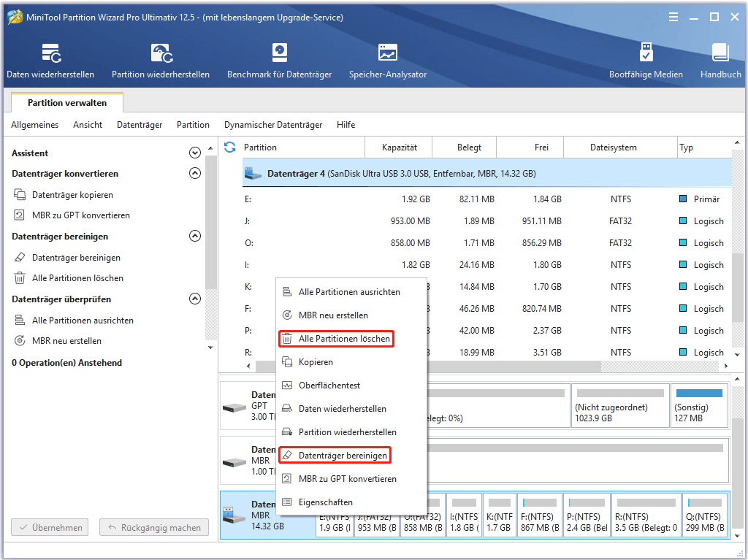Sort by Belegt column header
Image resolution: width=748 pixels, height=560 pixels.
tap(464, 147)
